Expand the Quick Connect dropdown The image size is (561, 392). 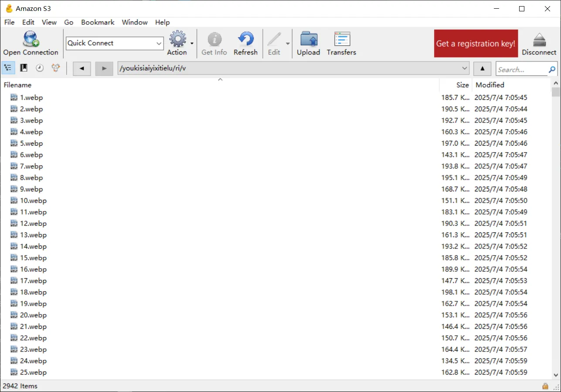pos(159,43)
